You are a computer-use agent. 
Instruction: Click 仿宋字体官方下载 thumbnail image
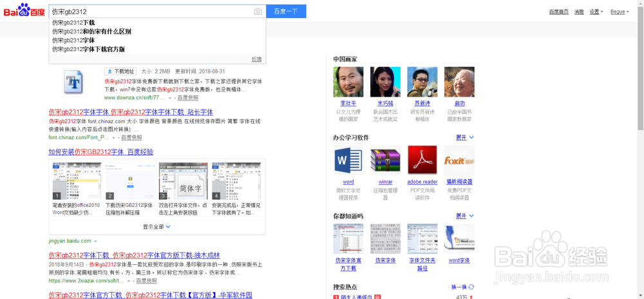[x=348, y=238]
